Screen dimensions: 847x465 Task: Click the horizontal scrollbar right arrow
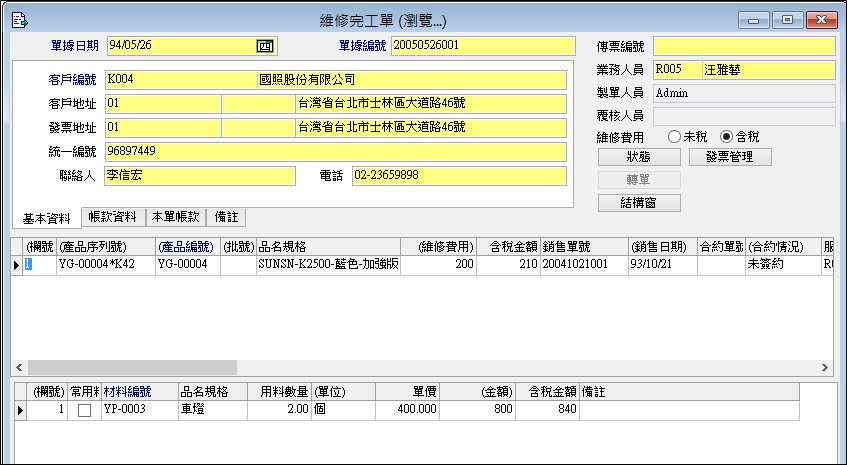pyautogui.click(x=825, y=368)
